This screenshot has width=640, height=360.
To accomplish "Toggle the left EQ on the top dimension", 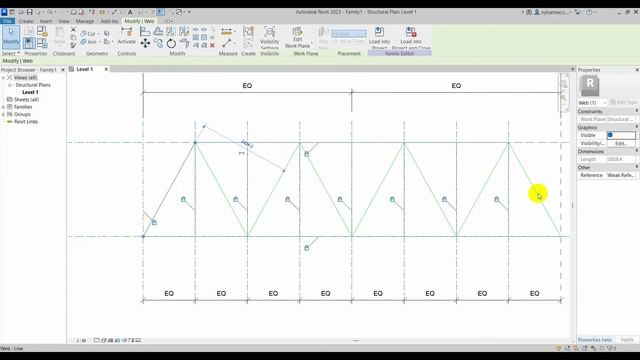I will point(247,86).
